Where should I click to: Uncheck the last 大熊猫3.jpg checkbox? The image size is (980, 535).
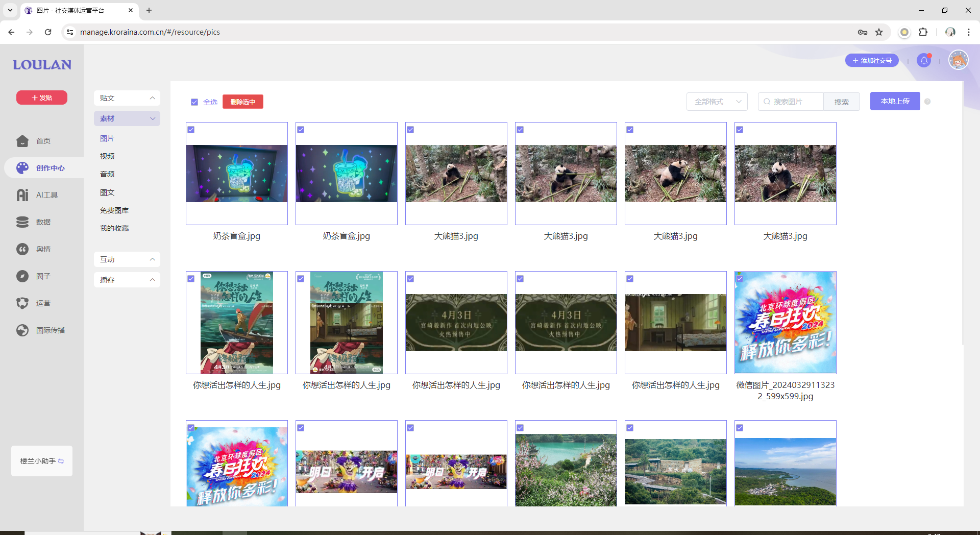(740, 130)
